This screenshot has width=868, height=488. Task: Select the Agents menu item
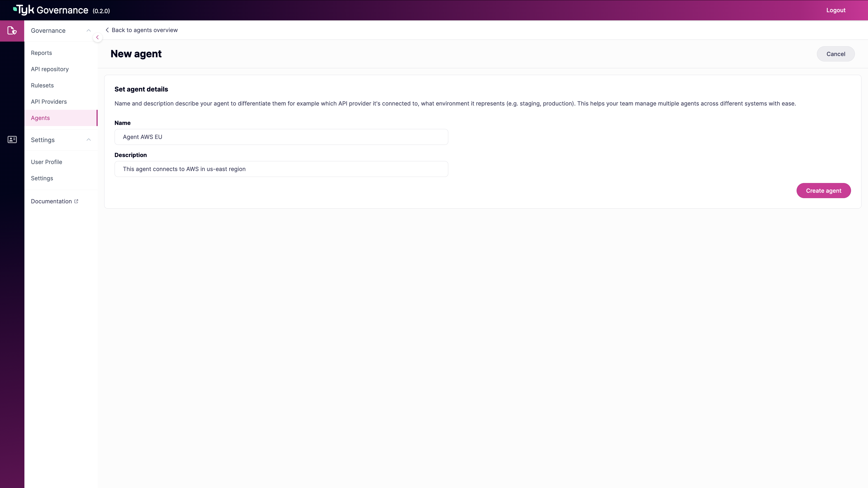click(x=40, y=118)
